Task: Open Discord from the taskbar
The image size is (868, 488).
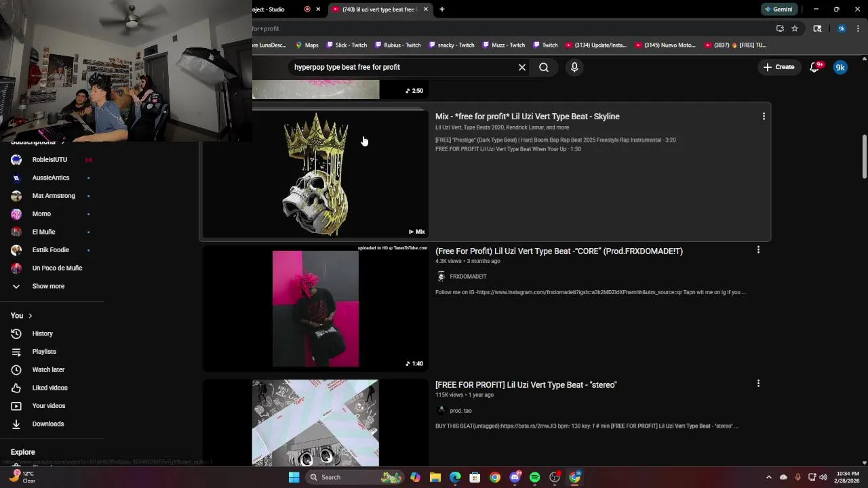Action: (515, 477)
